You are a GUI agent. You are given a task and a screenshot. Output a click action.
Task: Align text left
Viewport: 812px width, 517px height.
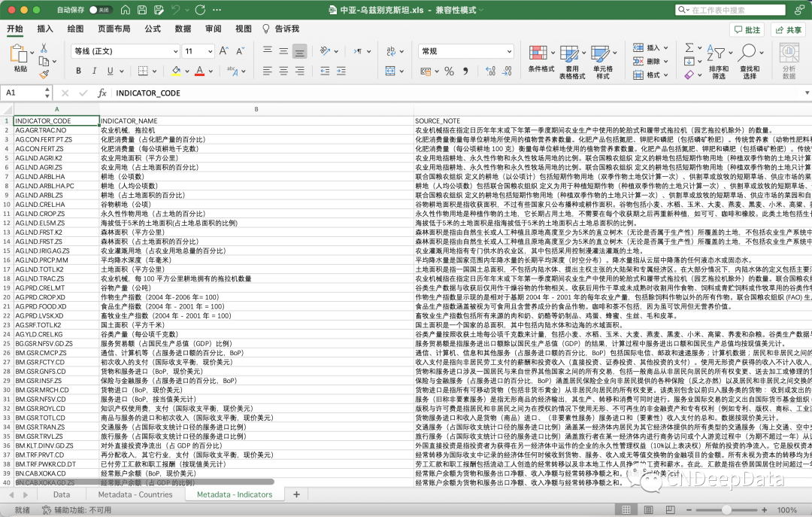tap(267, 71)
